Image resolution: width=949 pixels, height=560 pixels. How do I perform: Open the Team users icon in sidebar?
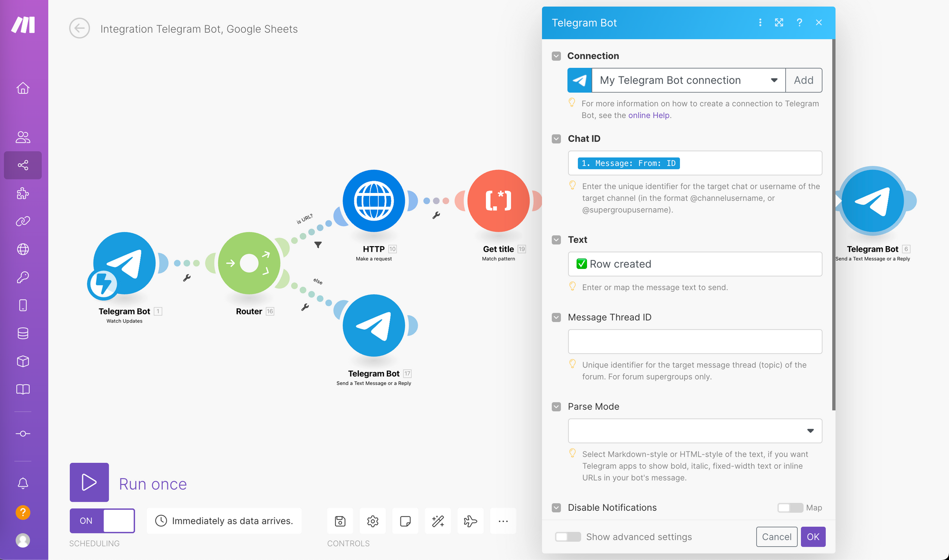pyautogui.click(x=23, y=138)
